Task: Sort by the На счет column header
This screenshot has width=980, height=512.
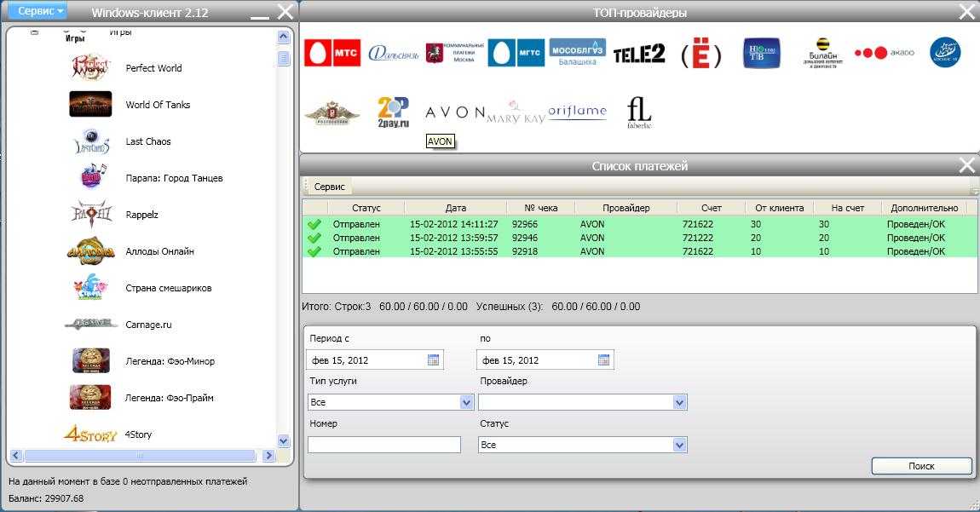Action: [848, 208]
